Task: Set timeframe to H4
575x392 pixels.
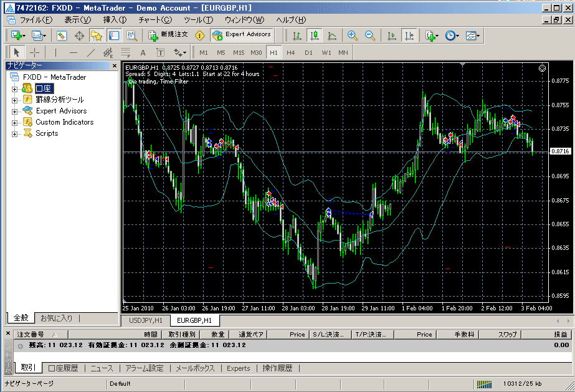Action: tap(291, 53)
